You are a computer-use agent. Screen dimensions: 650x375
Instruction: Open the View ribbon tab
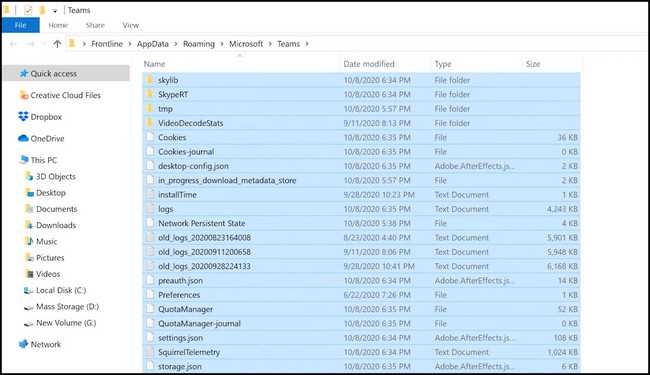pos(131,25)
